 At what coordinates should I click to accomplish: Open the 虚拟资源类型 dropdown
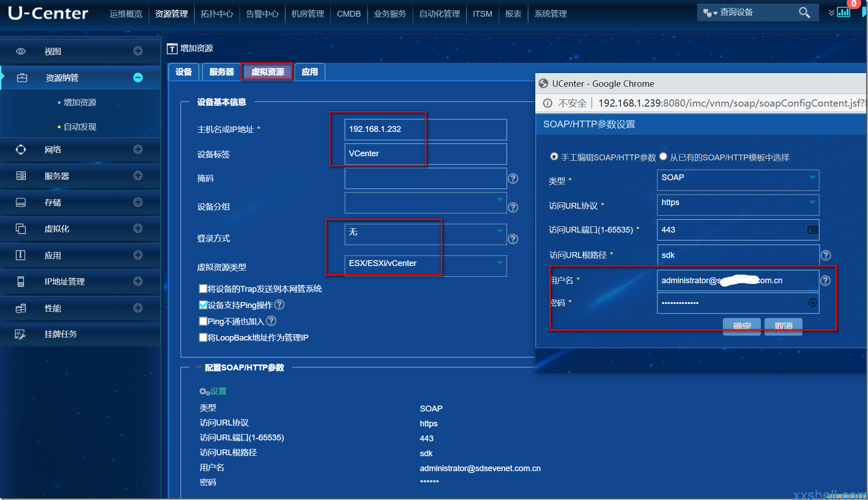tap(425, 266)
